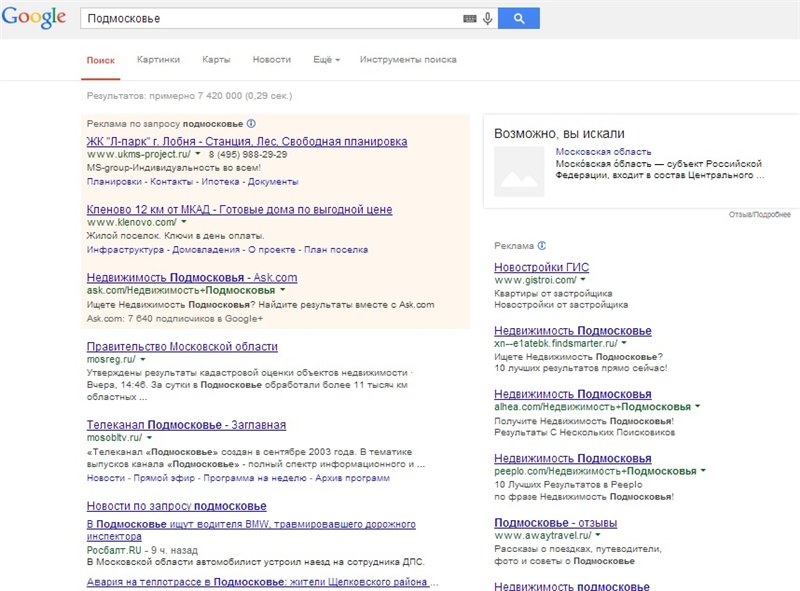Viewport: 800px width, 591px height.
Task: Click 'Документы' sitelink under Л-парк ad
Action: coord(273,182)
